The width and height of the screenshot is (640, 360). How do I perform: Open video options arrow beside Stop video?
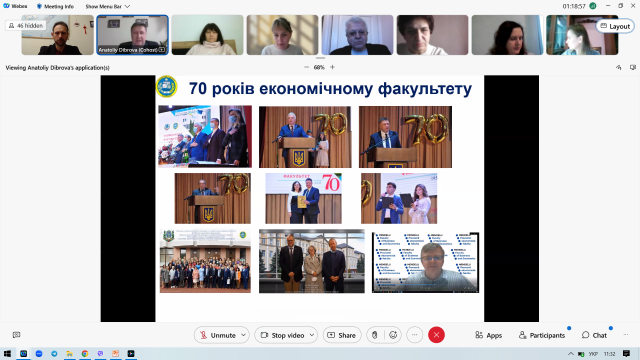tap(312, 335)
